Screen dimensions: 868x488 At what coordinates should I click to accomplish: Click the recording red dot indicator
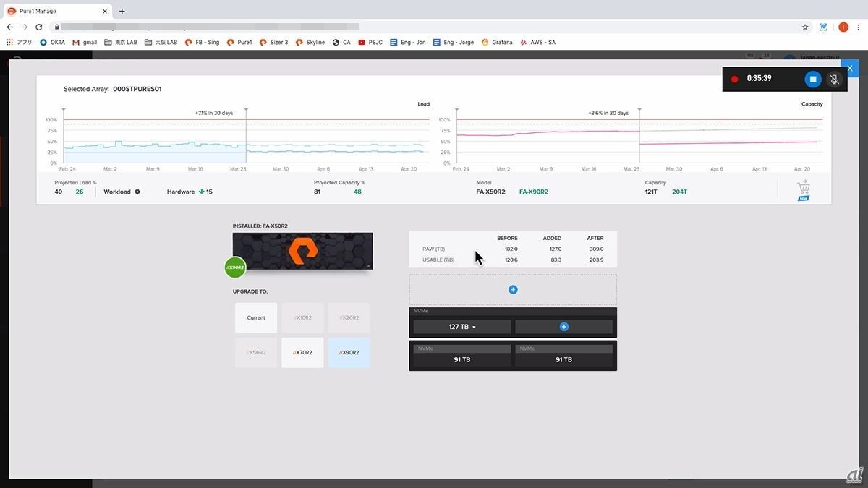point(734,79)
